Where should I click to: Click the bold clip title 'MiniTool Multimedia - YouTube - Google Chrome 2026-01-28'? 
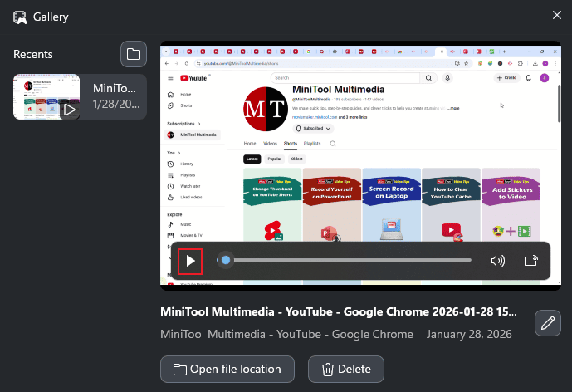pyautogui.click(x=338, y=311)
